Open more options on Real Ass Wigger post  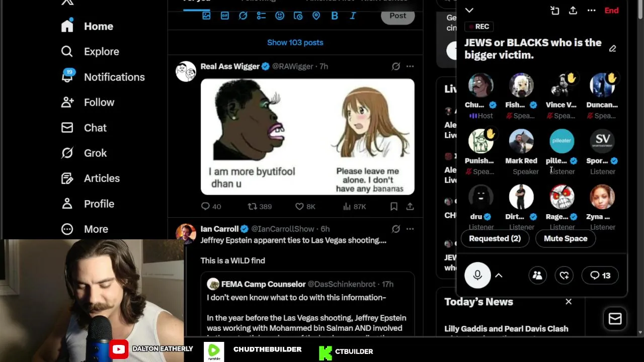[410, 66]
